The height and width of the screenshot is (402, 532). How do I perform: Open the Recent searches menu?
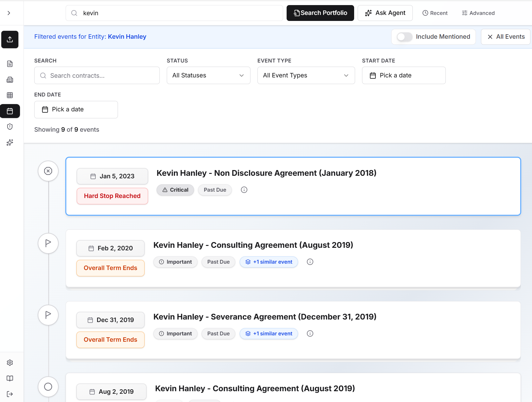[435, 13]
